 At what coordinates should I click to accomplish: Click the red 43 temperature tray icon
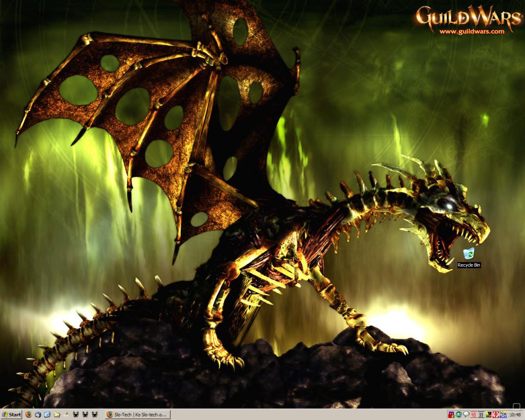point(473,415)
